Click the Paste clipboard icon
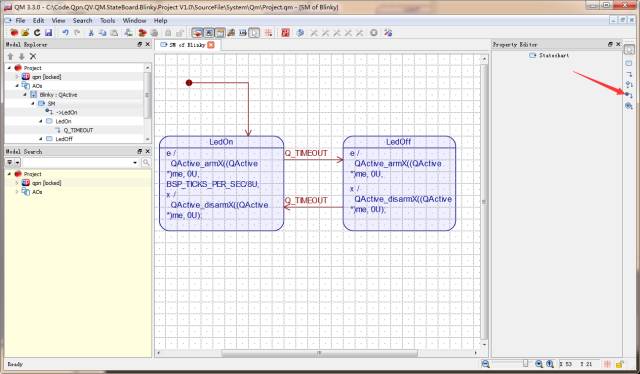 point(114,33)
